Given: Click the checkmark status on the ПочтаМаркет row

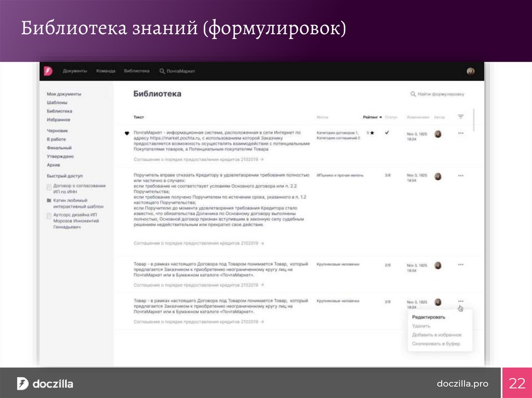Looking at the screenshot, I should point(387,132).
